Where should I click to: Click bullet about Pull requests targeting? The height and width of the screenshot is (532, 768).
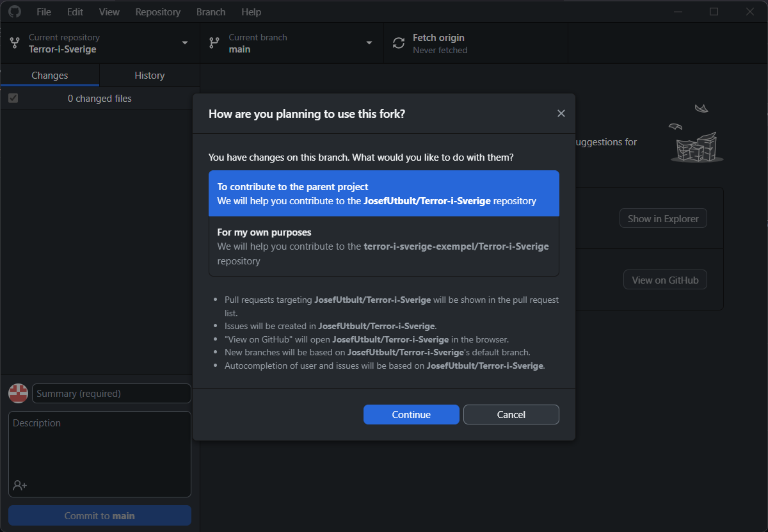(392, 306)
